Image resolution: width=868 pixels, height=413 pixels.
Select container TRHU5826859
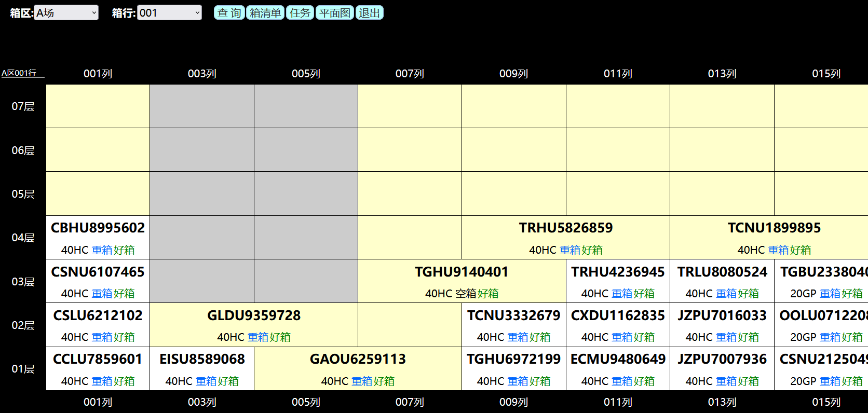[x=566, y=228]
